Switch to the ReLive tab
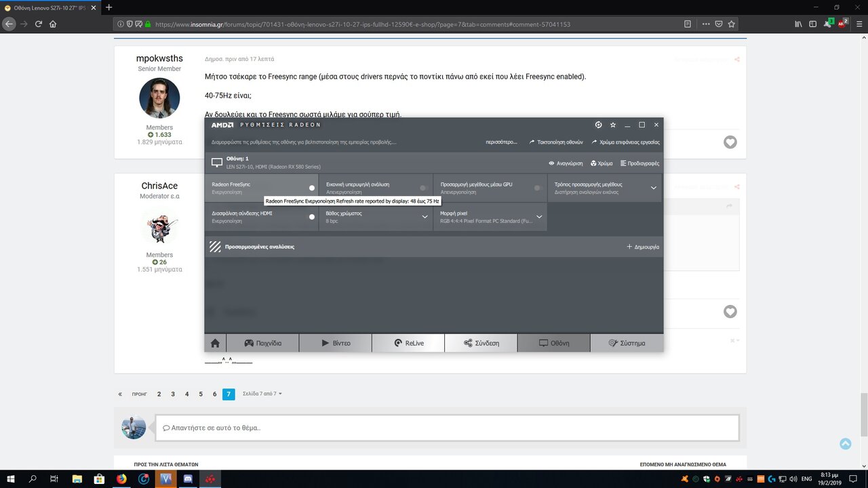Image resolution: width=868 pixels, height=488 pixels. (408, 343)
